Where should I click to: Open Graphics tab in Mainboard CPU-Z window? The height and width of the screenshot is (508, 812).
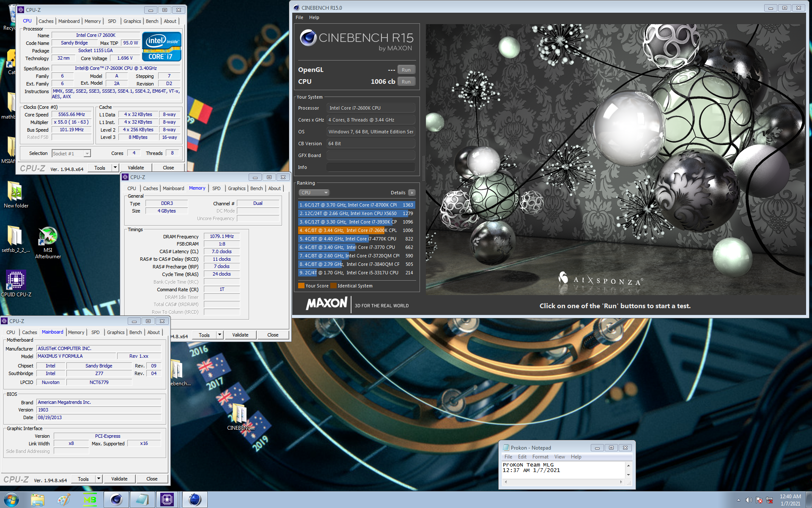point(115,332)
